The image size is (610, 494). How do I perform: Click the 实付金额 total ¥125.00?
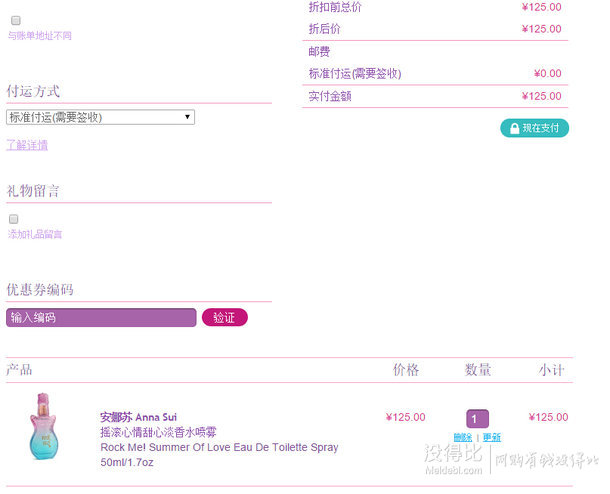(x=541, y=96)
